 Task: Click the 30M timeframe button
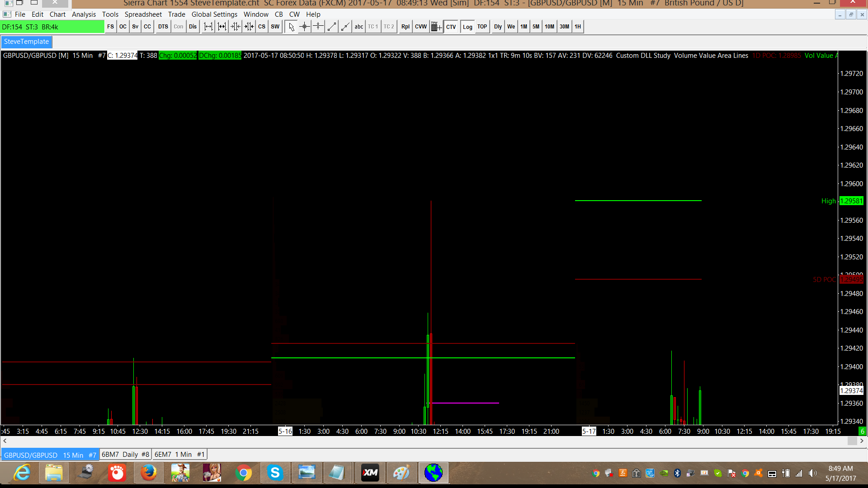pos(564,27)
